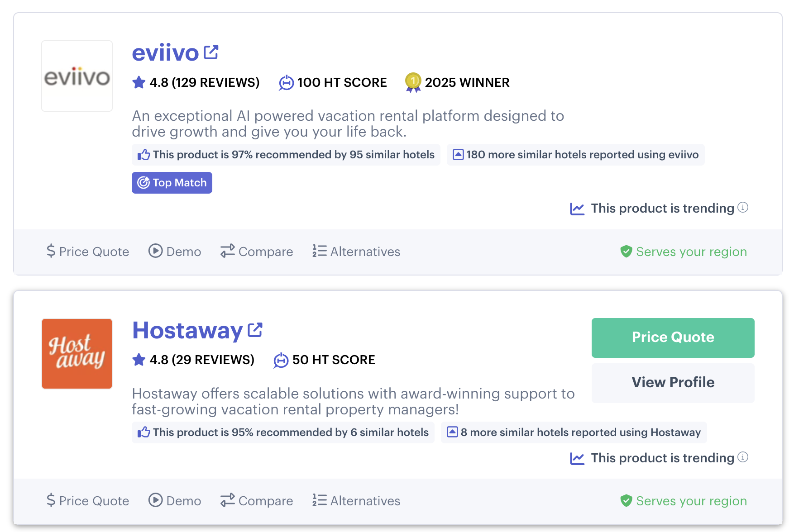Click the star icon beside 4.8 (29 reviews)
Screen dimensions: 794x532
[139, 360]
